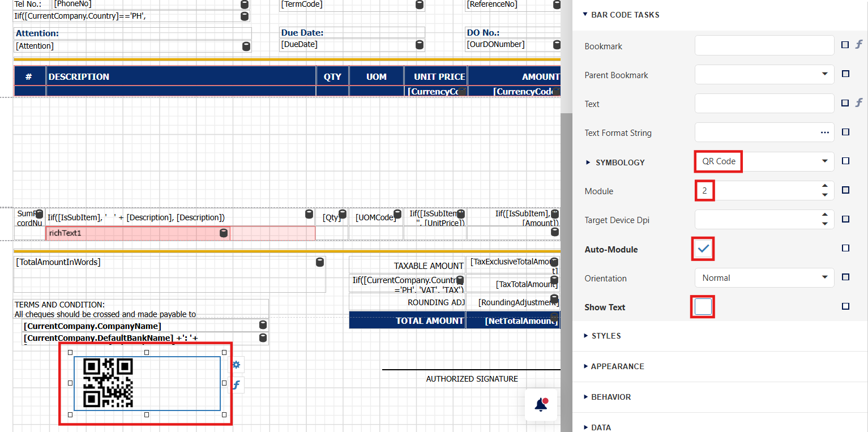Open the Parent Bookmark dropdown
Image resolution: width=868 pixels, height=432 pixels.
(x=825, y=74)
